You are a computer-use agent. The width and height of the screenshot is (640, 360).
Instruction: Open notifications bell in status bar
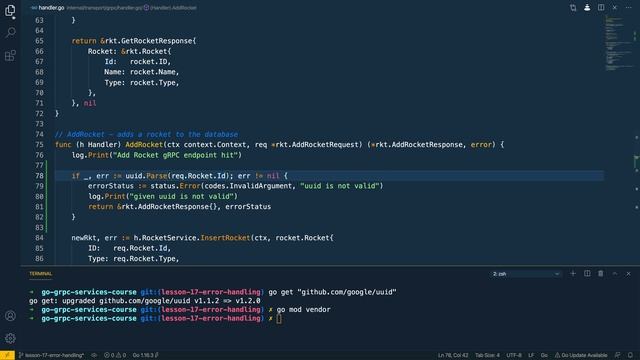pos(630,355)
